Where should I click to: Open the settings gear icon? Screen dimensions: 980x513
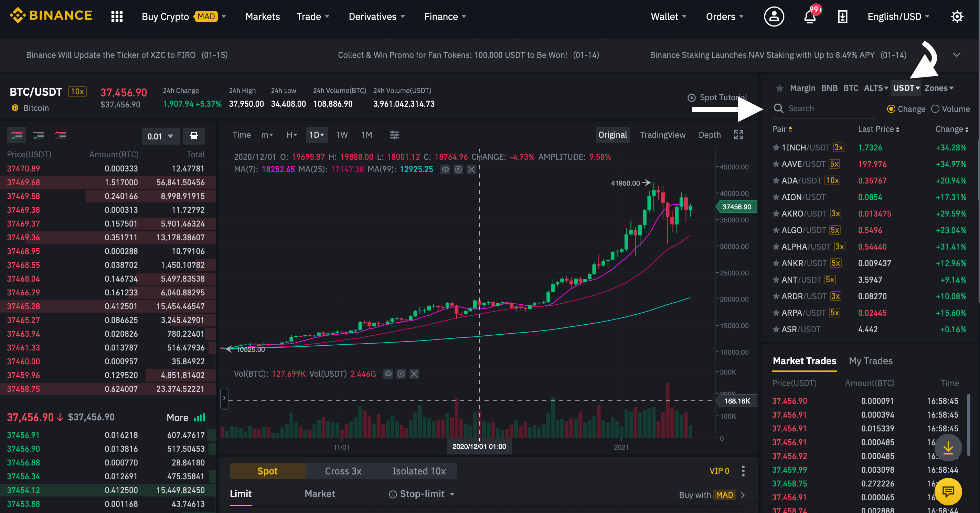click(x=957, y=17)
